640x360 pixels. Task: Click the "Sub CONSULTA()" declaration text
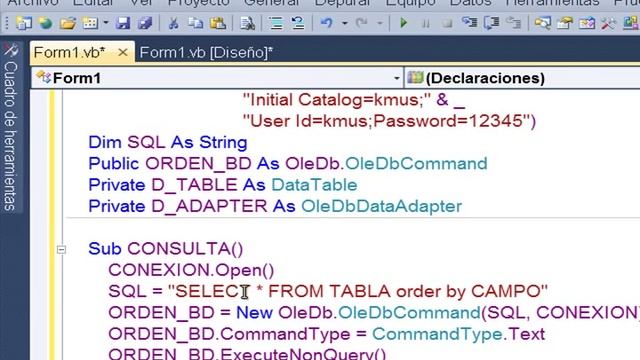pyautogui.click(x=166, y=249)
